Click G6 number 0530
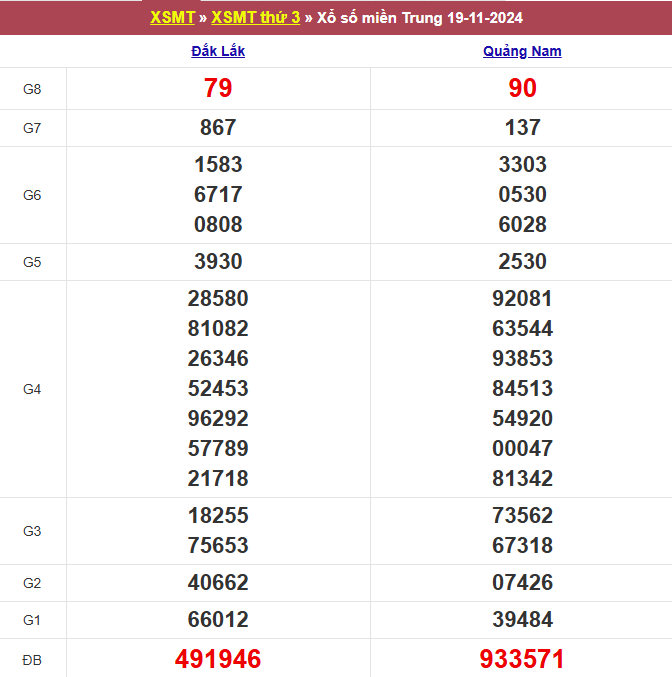The image size is (672, 677). click(522, 194)
